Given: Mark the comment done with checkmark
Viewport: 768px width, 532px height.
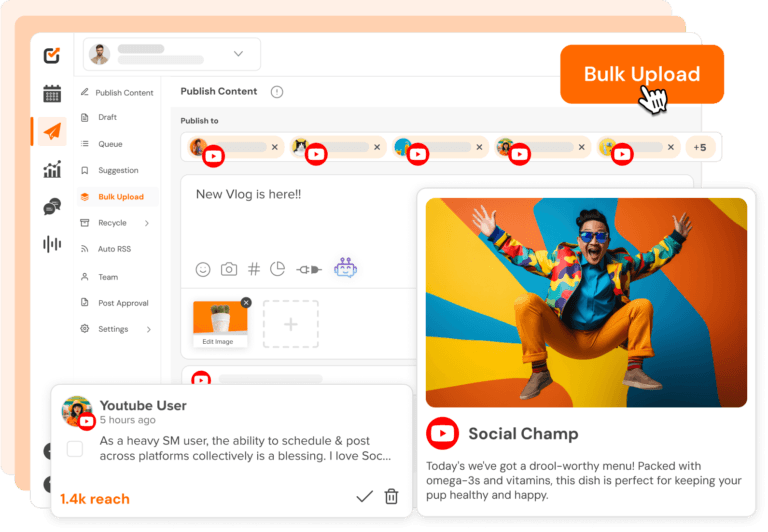Looking at the screenshot, I should tap(364, 497).
